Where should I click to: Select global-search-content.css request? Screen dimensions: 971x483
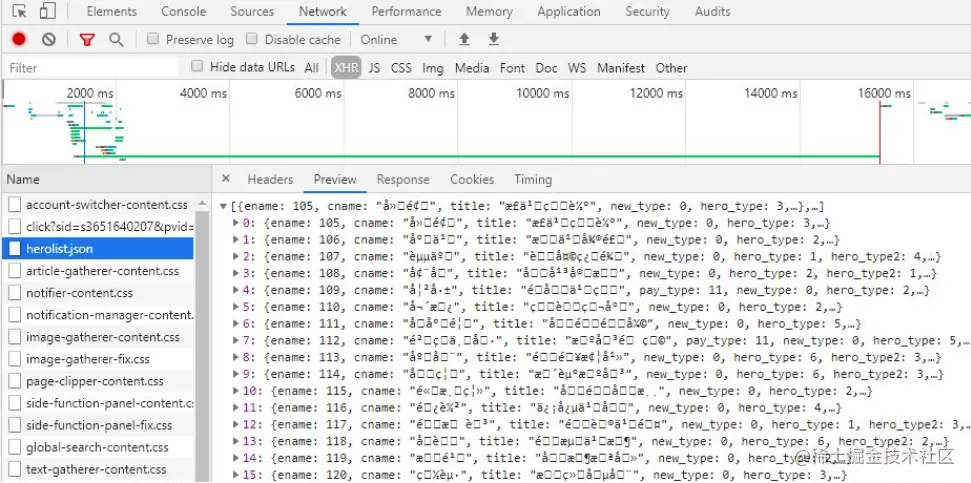97,447
